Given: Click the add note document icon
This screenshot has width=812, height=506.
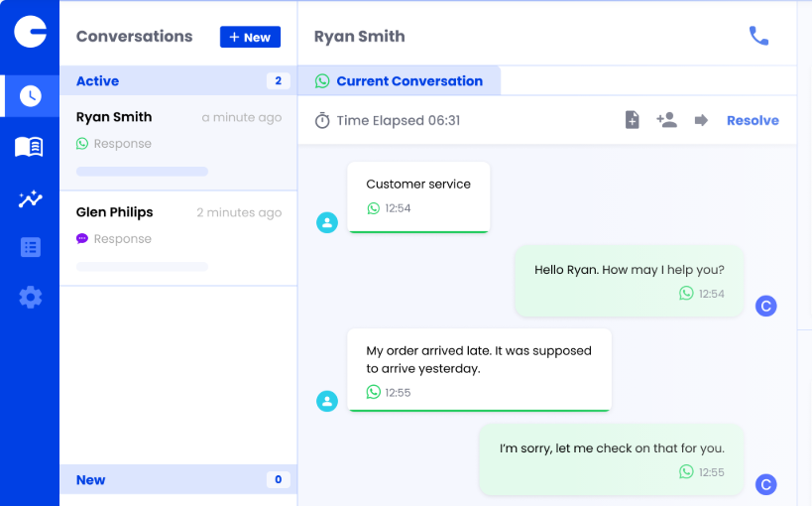Looking at the screenshot, I should 632,120.
